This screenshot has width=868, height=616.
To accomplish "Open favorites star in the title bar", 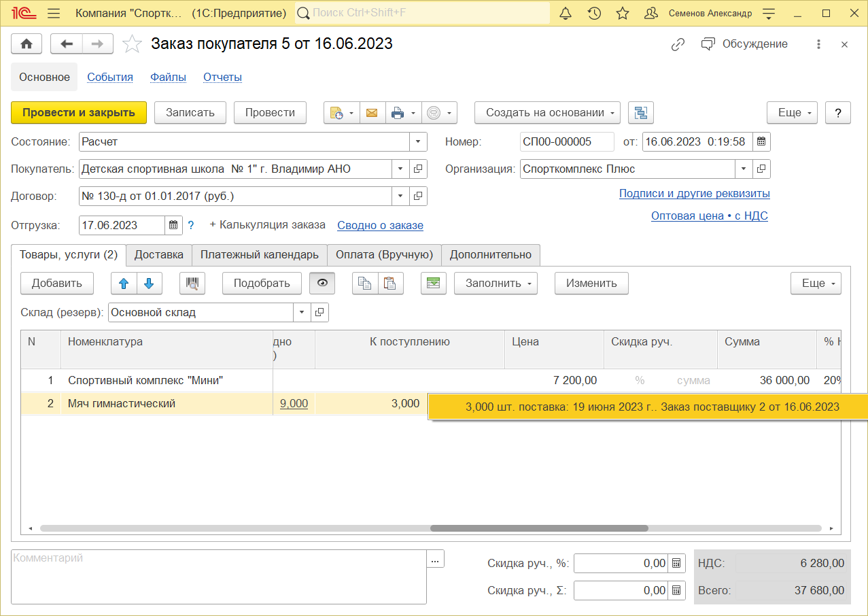I will tap(623, 14).
